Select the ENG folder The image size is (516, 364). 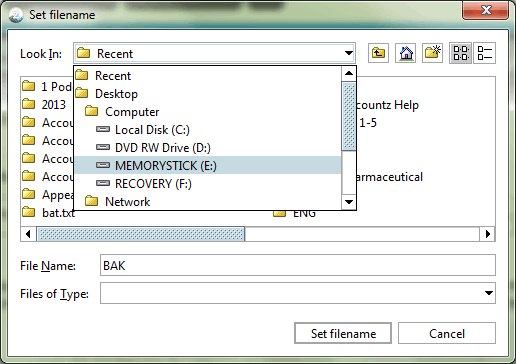coord(294,213)
